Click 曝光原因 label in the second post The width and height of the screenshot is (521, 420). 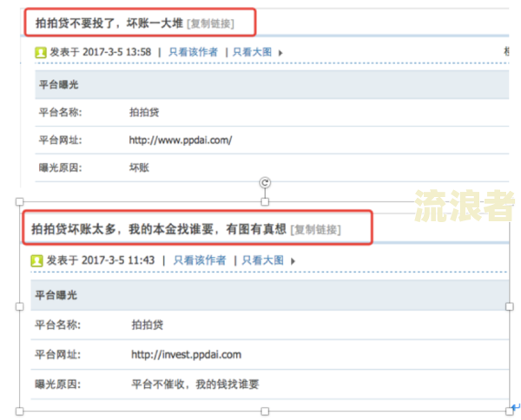[58, 384]
